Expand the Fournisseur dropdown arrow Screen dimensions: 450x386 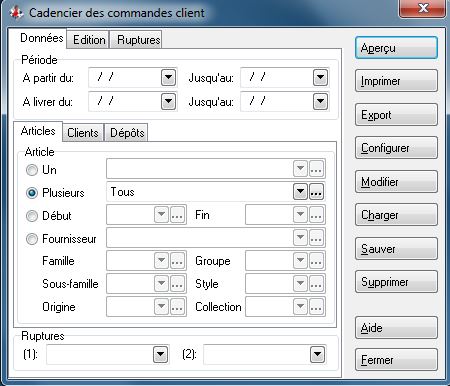[x=300, y=238]
